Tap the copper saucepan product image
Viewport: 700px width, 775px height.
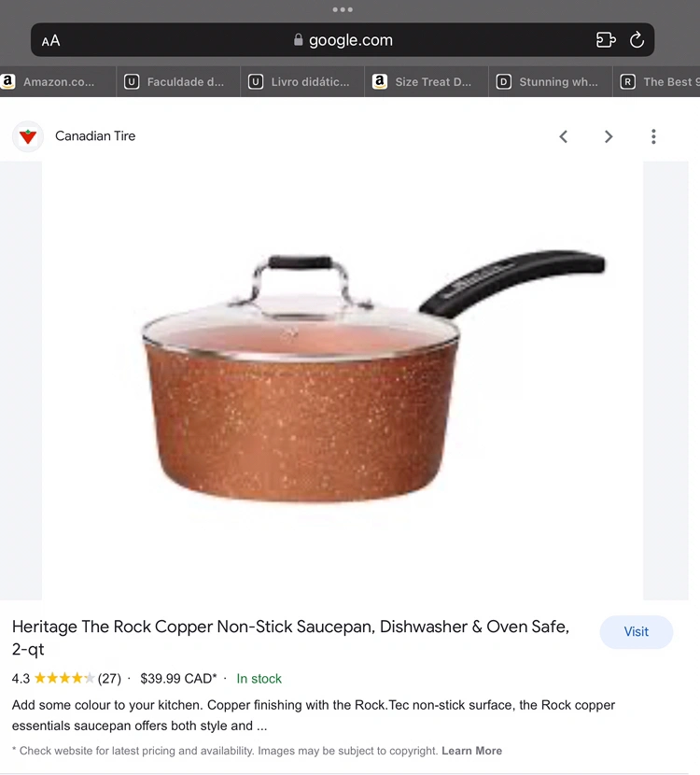tap(343, 381)
